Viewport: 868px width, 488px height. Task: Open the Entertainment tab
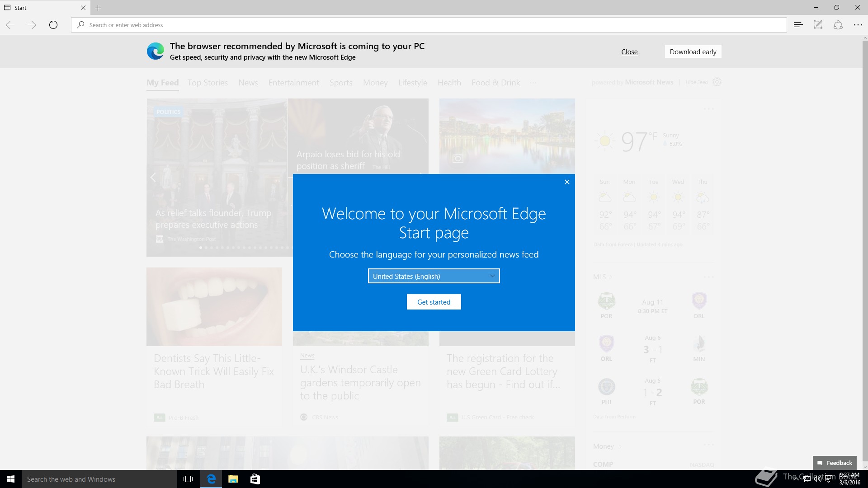[x=294, y=83]
